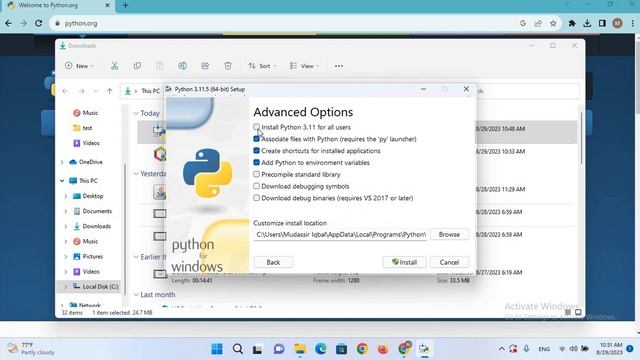Image resolution: width=640 pixels, height=360 pixels.
Task: Open the New menu in Downloads window
Action: 79,66
